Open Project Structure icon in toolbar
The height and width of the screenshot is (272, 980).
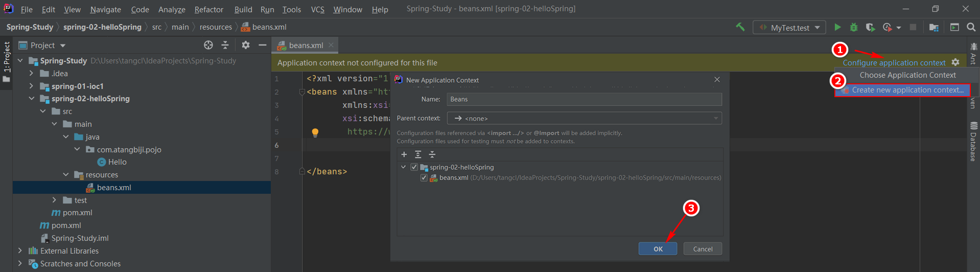tap(934, 27)
